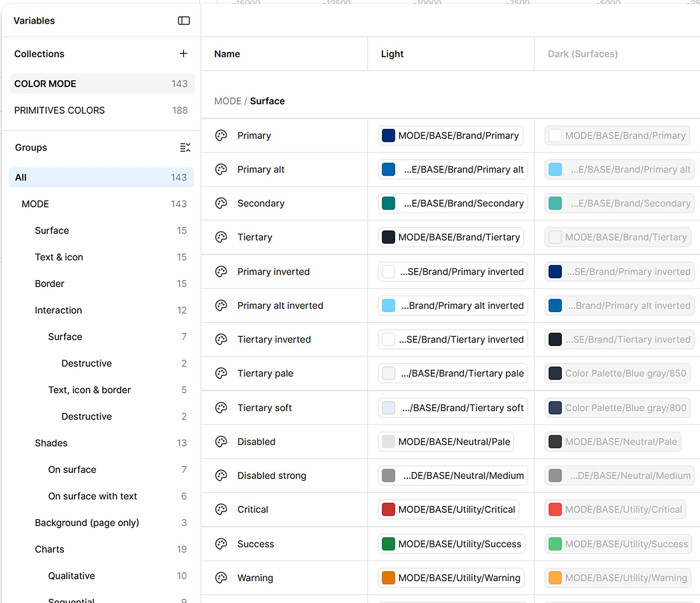Click Light value chip for Primary alt

coord(453,169)
